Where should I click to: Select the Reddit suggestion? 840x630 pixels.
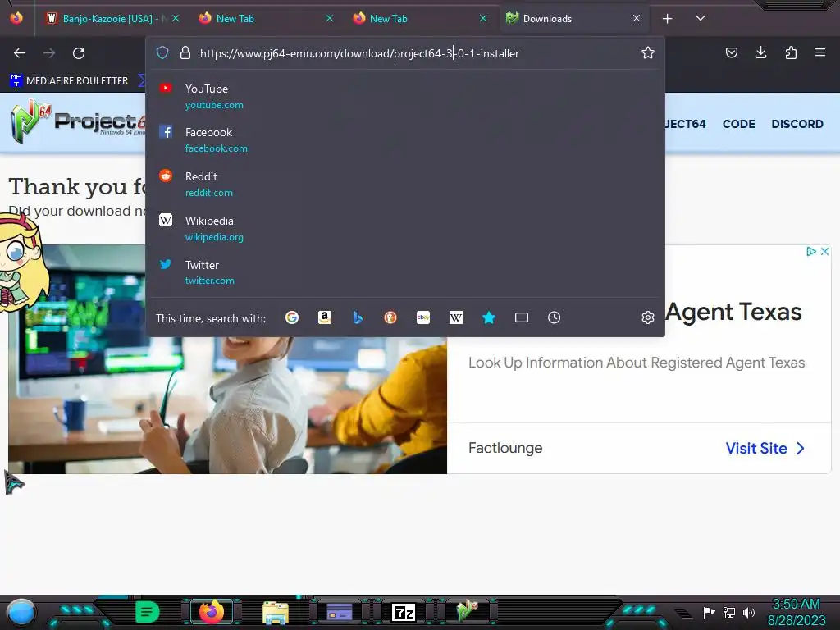(405, 184)
